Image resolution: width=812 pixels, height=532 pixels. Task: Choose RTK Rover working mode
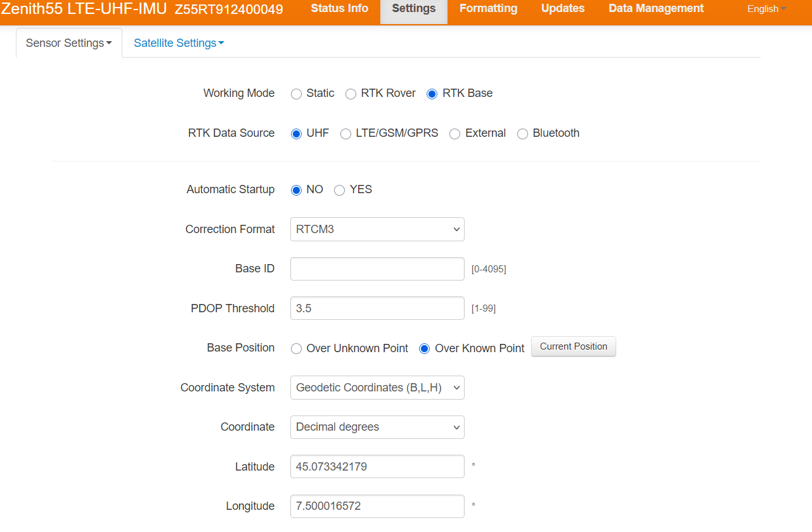[x=351, y=94]
